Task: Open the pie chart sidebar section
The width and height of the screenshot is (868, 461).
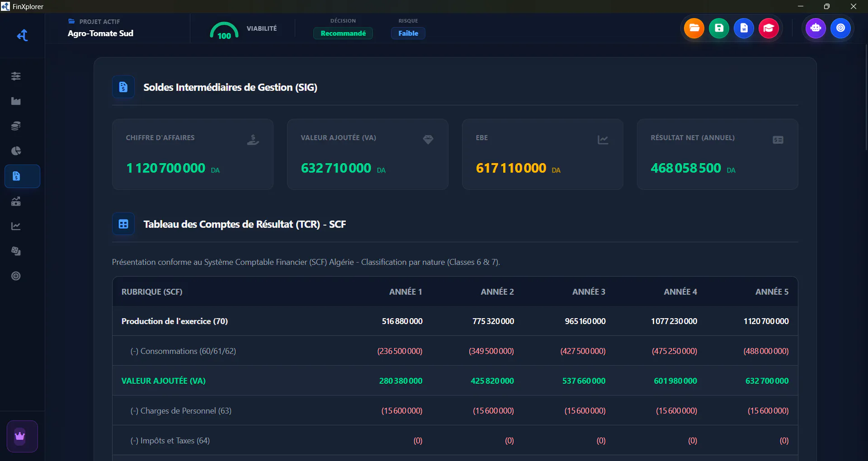Action: point(16,151)
